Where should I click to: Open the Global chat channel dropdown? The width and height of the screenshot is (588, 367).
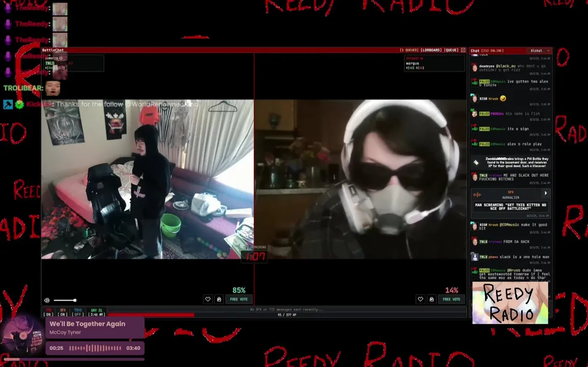point(539,50)
